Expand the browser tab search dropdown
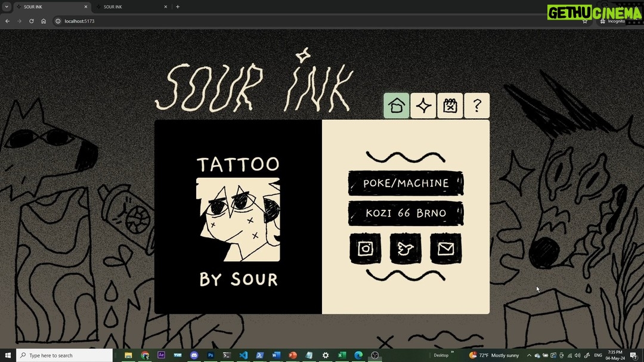 pyautogui.click(x=6, y=7)
